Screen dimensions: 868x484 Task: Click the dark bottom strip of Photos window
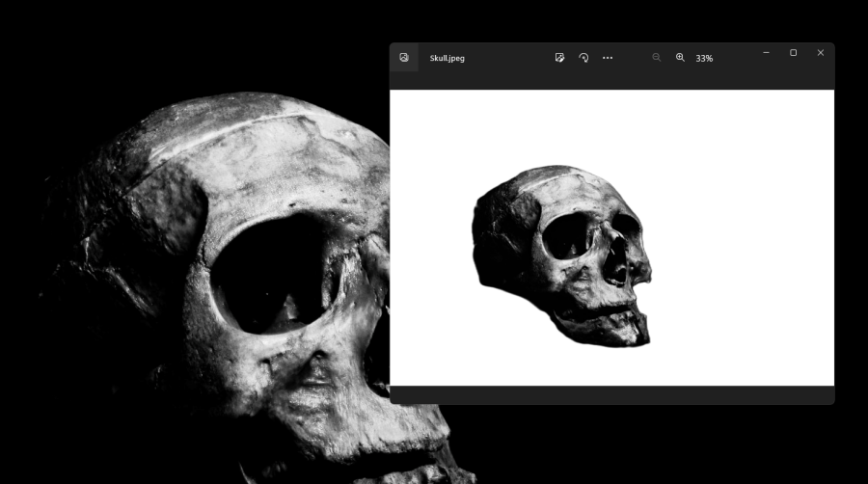click(x=611, y=394)
